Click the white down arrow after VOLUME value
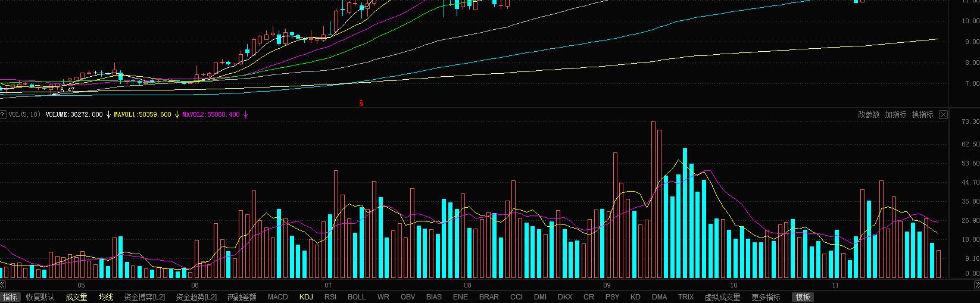The image size is (980, 303). (108, 114)
